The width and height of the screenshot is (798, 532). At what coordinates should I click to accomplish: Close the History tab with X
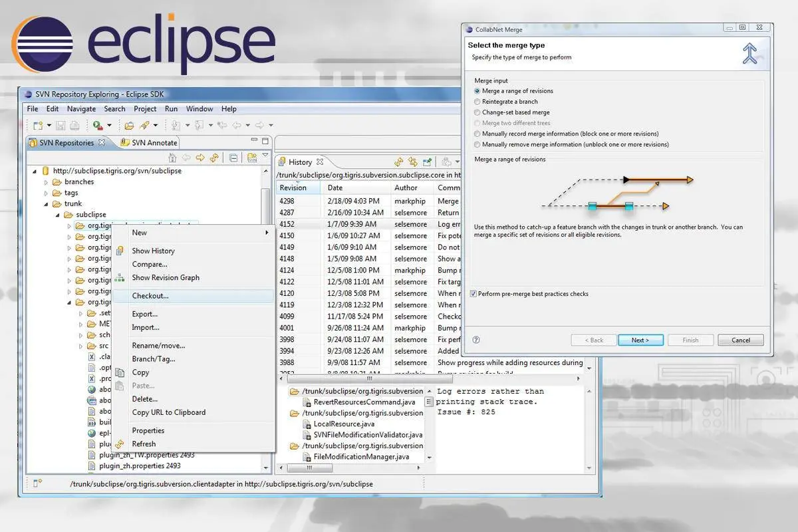click(320, 162)
